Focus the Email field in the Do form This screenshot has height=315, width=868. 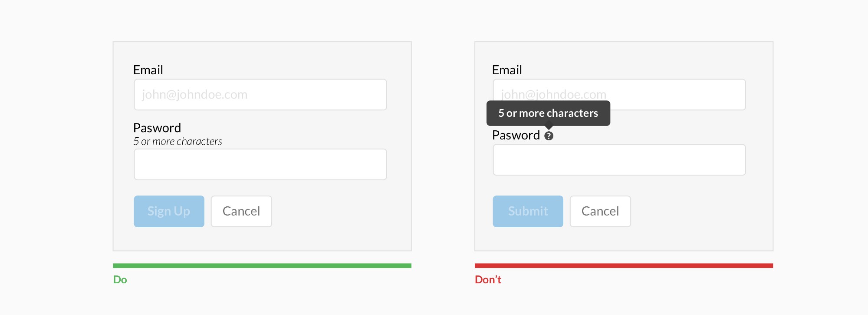[x=260, y=95]
